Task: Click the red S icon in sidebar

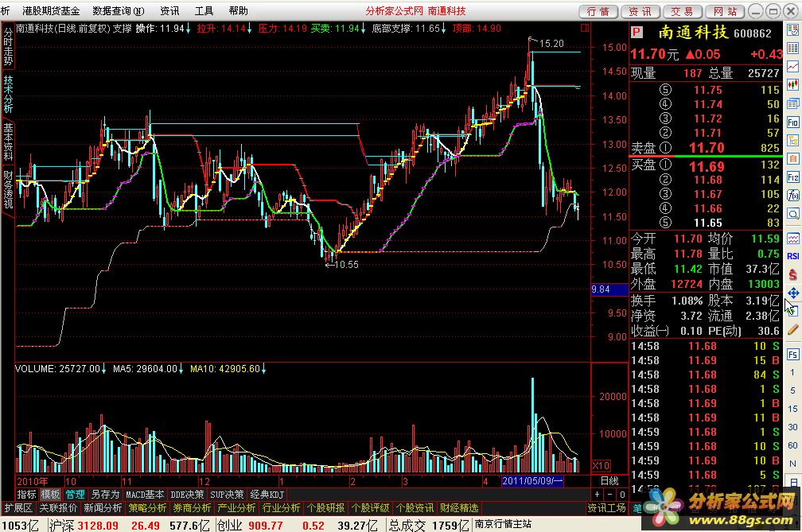Action: (792, 274)
